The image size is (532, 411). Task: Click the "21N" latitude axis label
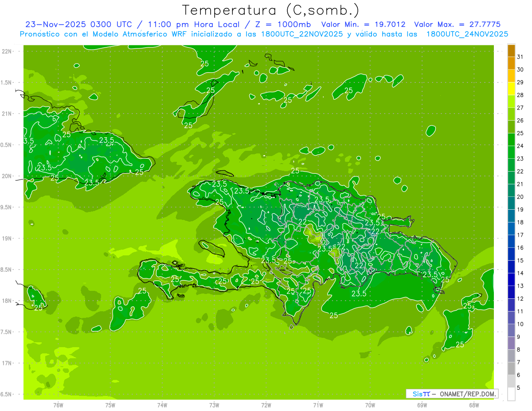[6, 114]
